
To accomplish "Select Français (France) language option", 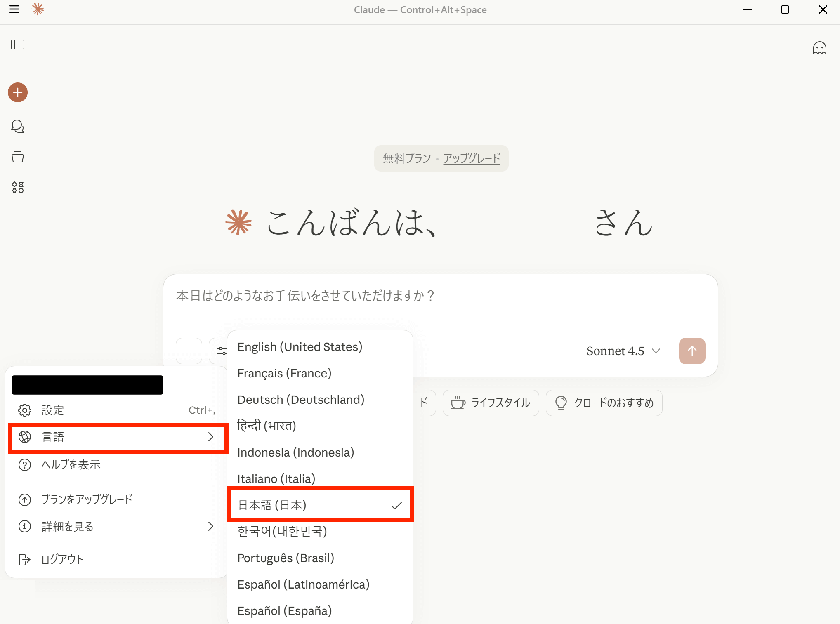I will point(284,373).
